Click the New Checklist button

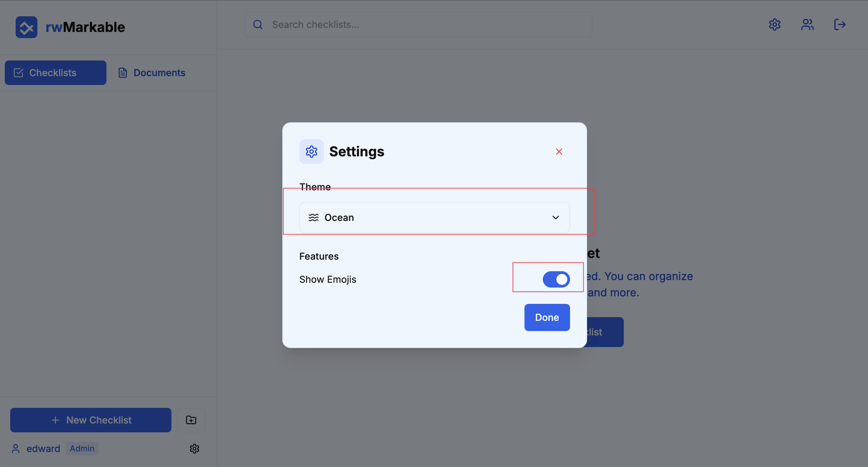tap(91, 420)
